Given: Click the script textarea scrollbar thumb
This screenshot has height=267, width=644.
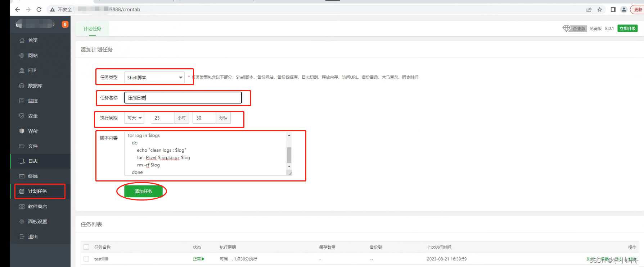Looking at the screenshot, I should pos(289,155).
